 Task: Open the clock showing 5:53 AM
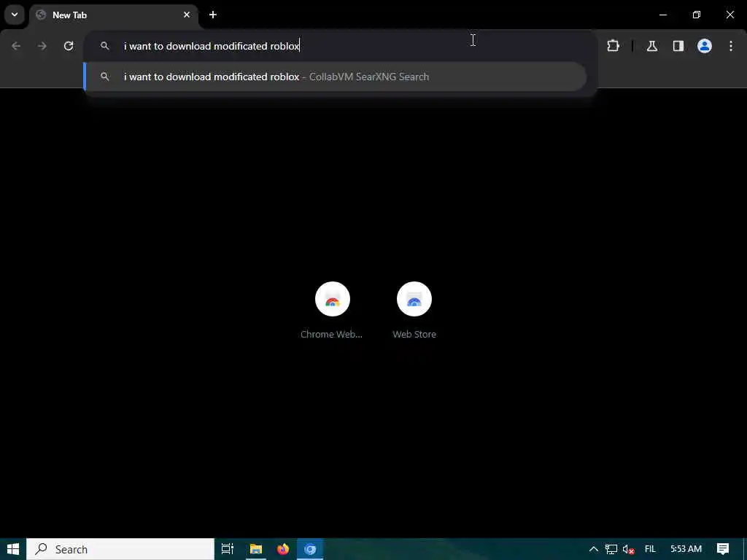tap(686, 549)
